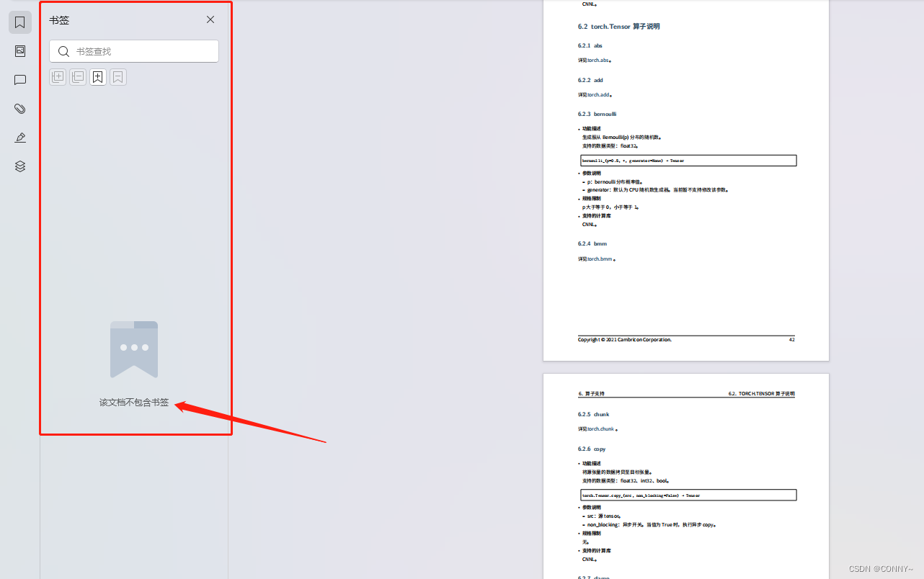This screenshot has width=924, height=579.
Task: Click Copyright © 2021 Cambricon Corporation footer
Action: pos(625,340)
